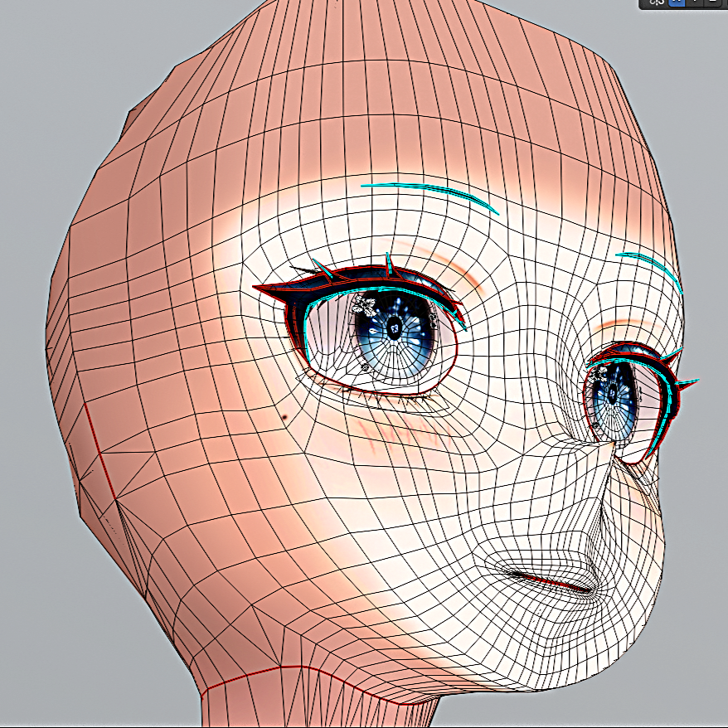
Task: Select the smaller right eye iris on model
Action: pyautogui.click(x=613, y=400)
